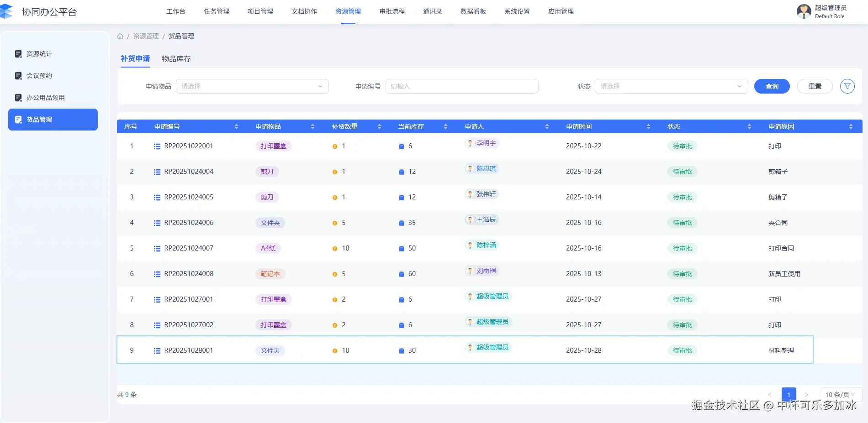Click the round filter funnel icon

[847, 86]
